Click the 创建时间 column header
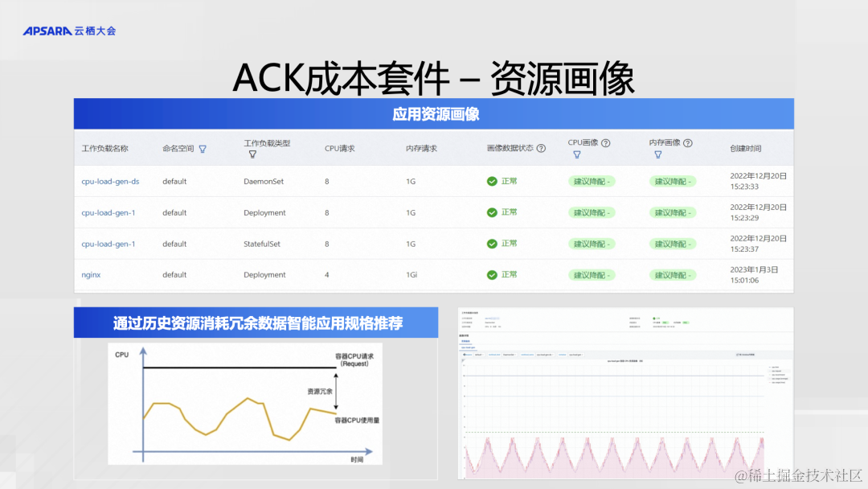Screen dimensions: 868x489 pos(745,149)
